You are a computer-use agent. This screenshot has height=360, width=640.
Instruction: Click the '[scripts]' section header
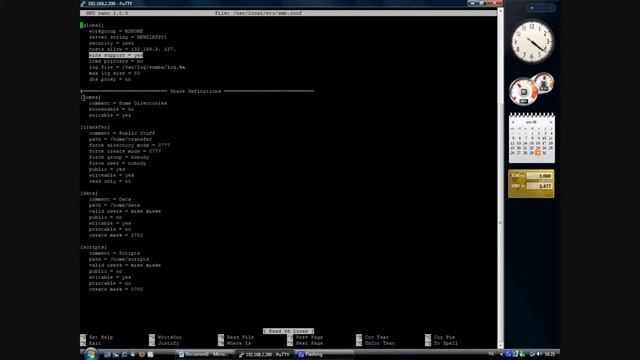coord(93,247)
